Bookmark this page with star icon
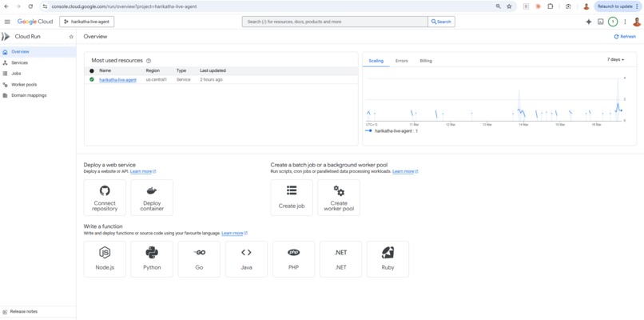The height and width of the screenshot is (320, 644). point(509,6)
